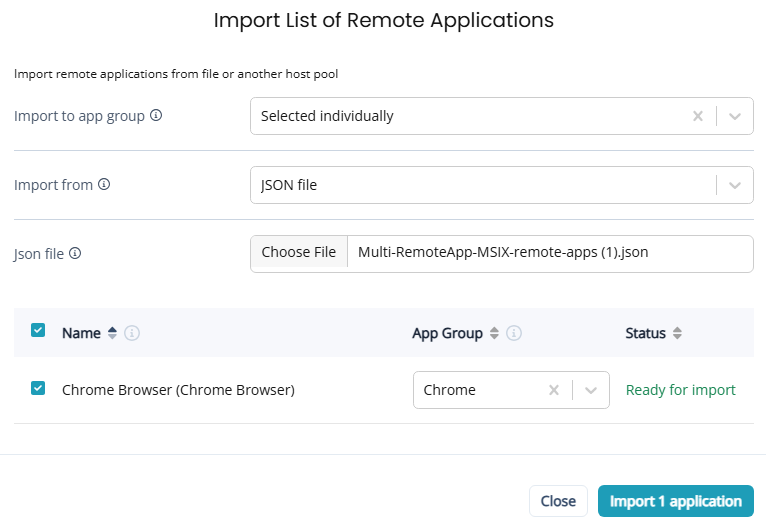Sort table by Status column arrows
Image resolution: width=766 pixels, height=530 pixels.
point(677,333)
